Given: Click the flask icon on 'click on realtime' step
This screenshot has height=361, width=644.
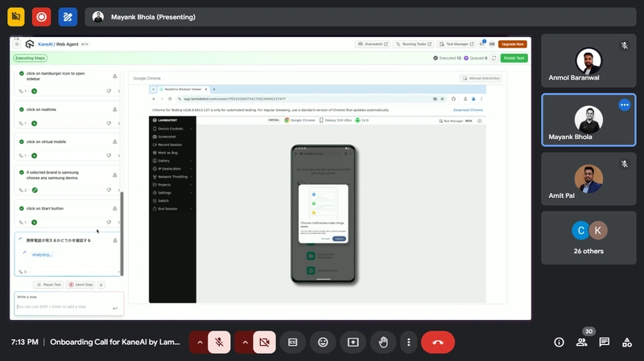Looking at the screenshot, I should coord(114,109).
